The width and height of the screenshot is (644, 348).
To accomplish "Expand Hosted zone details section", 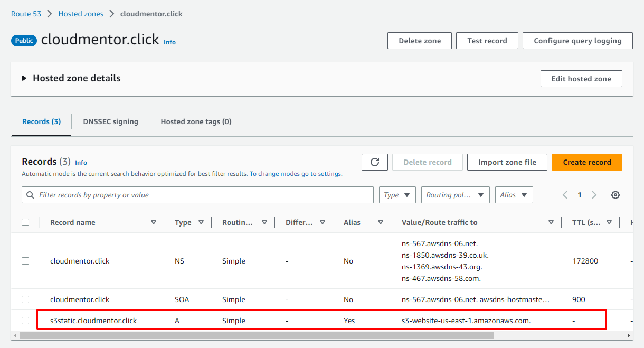I will click(24, 78).
